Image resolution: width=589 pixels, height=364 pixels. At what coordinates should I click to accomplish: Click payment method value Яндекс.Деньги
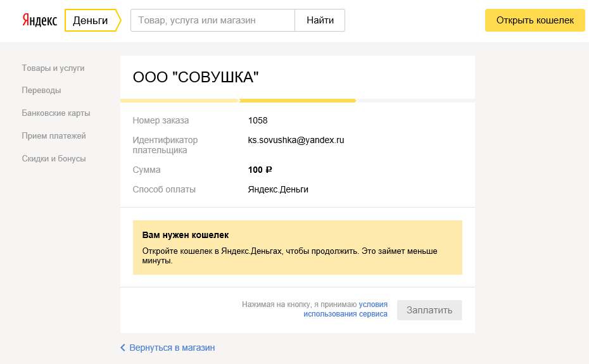coord(278,189)
